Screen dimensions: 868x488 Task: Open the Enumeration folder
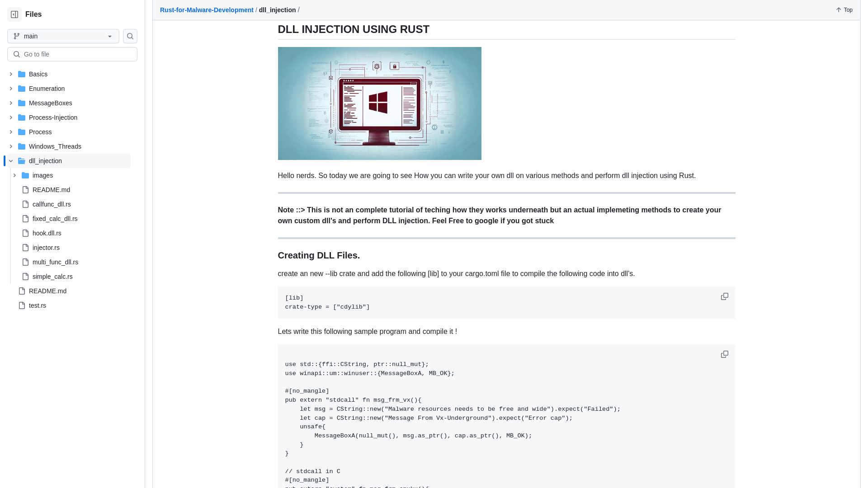click(47, 89)
